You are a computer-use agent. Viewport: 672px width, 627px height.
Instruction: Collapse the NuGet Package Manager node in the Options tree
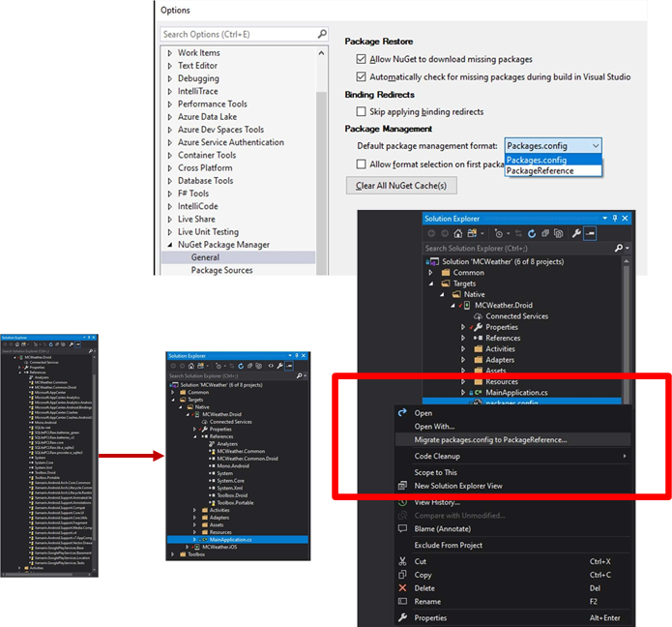pos(170,245)
